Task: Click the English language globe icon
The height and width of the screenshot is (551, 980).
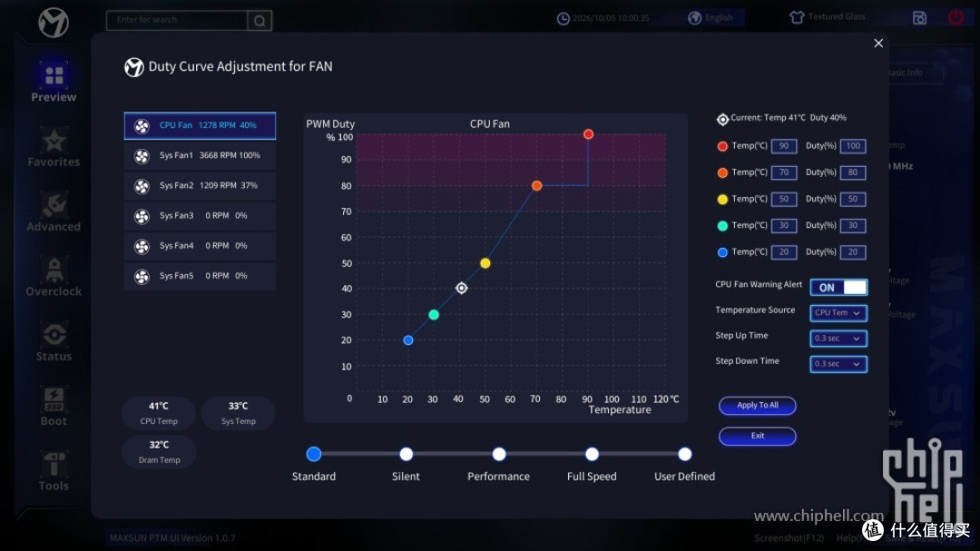Action: pos(694,17)
